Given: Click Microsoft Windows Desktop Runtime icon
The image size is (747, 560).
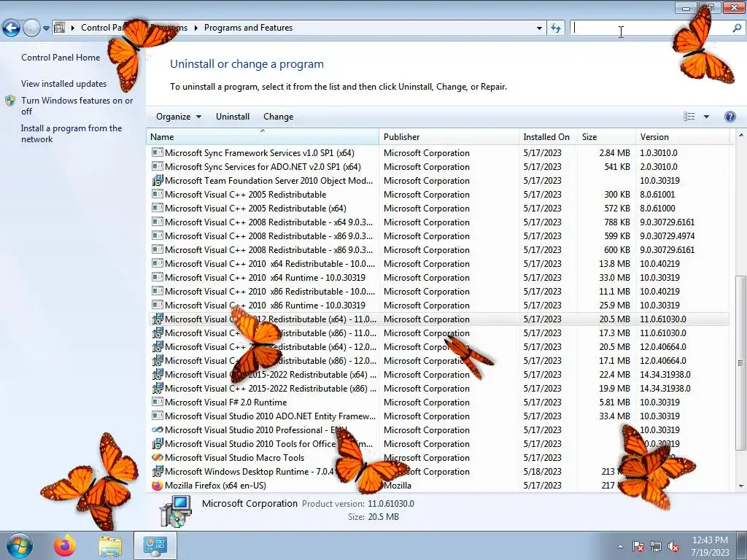Looking at the screenshot, I should (158, 472).
